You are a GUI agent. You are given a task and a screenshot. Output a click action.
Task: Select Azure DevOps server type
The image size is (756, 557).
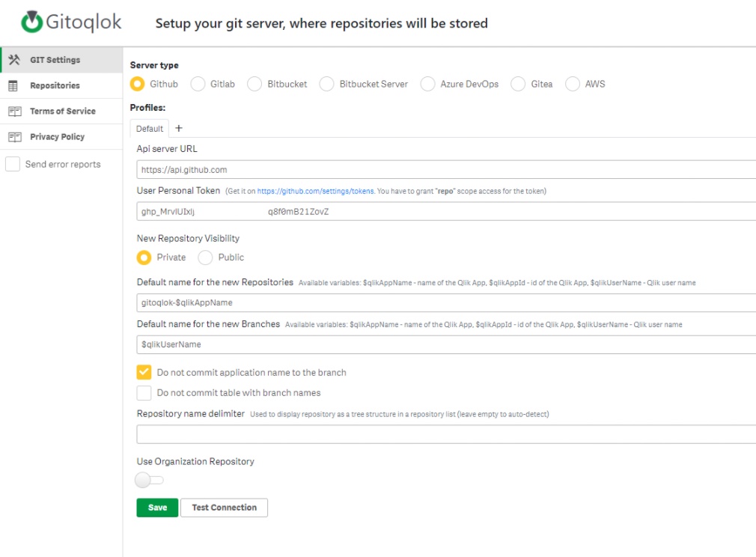tap(427, 84)
